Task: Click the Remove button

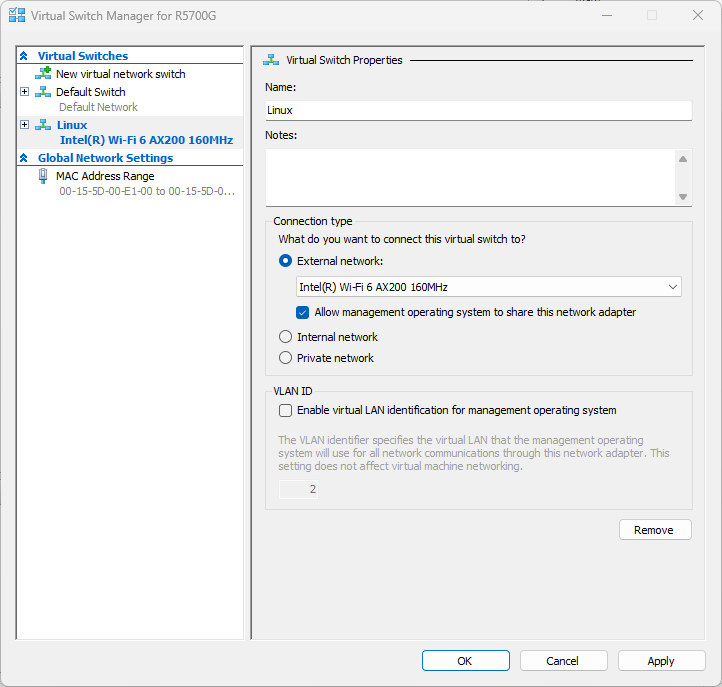Action: pos(655,530)
